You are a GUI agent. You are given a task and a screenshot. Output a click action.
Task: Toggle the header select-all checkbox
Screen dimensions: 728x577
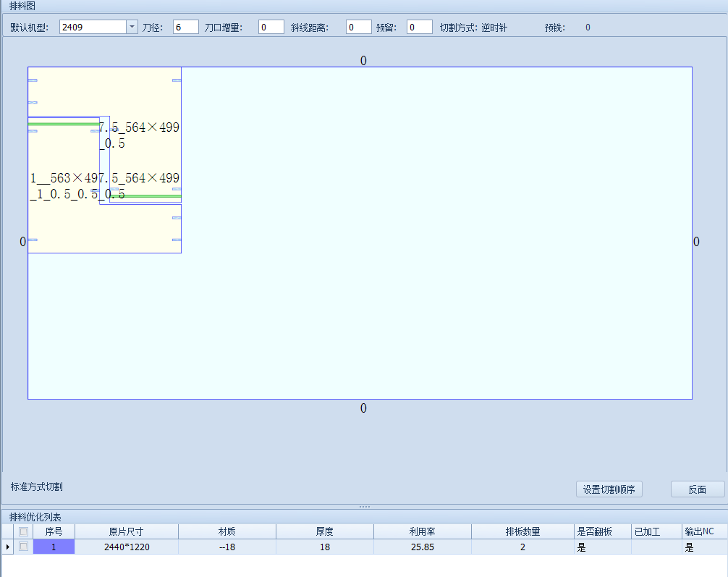pyautogui.click(x=24, y=531)
